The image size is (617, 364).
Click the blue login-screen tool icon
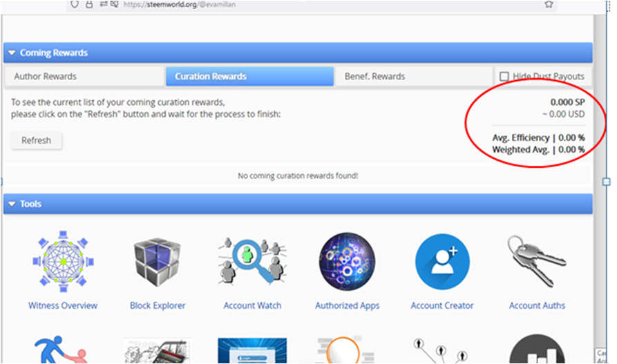click(x=252, y=351)
